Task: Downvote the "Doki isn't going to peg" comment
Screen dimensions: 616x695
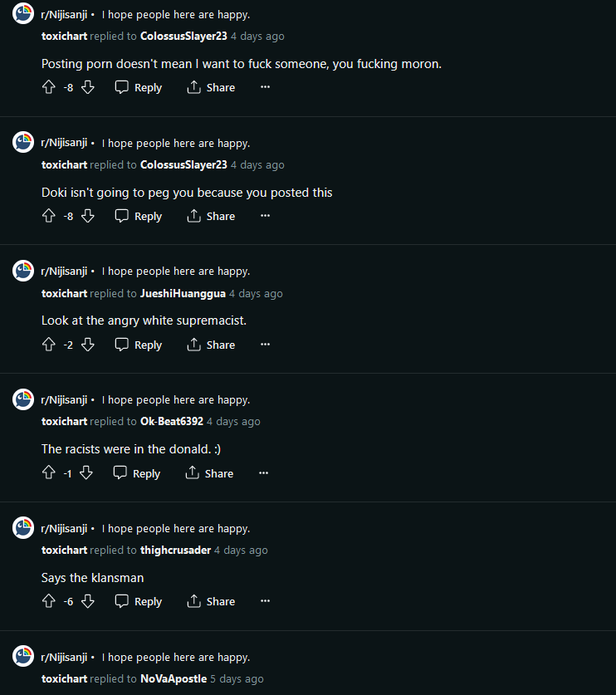Action: coord(88,216)
